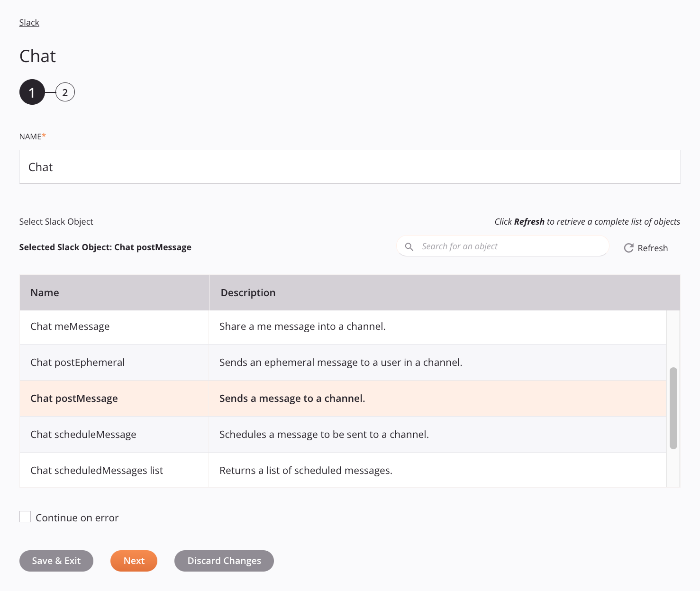The width and height of the screenshot is (700, 591).
Task: Click description 'Share a me message into a channel.'
Action: click(x=302, y=327)
